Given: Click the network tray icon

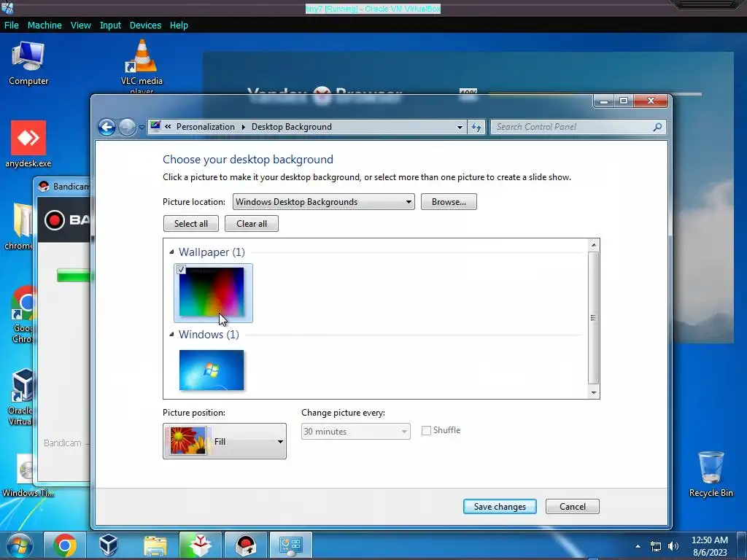Looking at the screenshot, I should click(x=656, y=546).
